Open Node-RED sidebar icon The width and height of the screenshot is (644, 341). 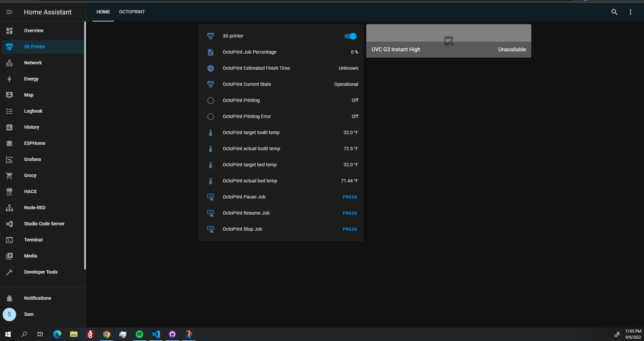(x=9, y=208)
